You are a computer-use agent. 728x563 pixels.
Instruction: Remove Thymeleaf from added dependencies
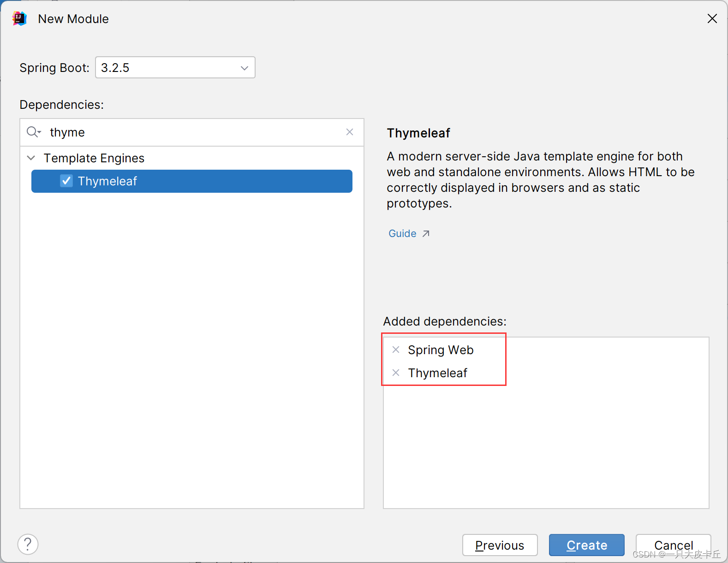(x=396, y=373)
